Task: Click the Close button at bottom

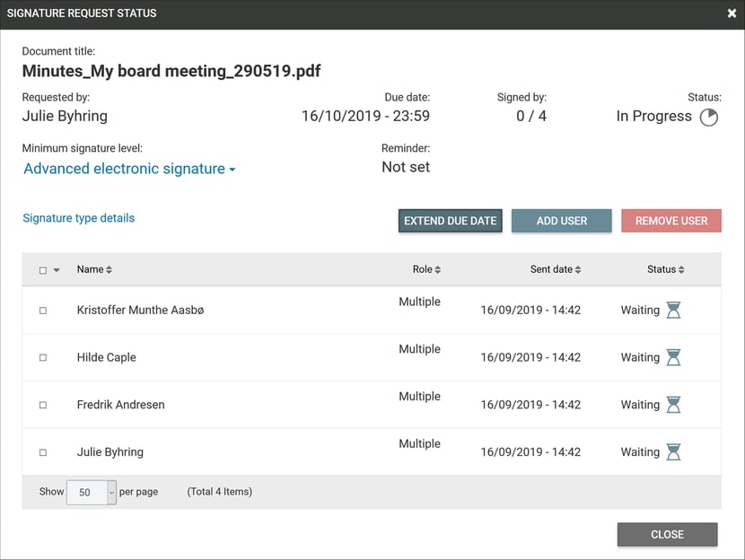Action: (667, 534)
